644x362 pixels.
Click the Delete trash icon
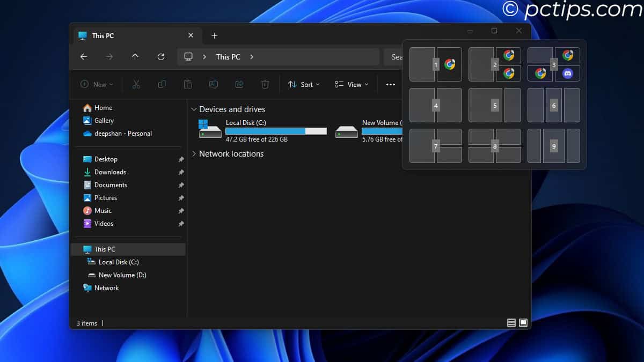coord(265,84)
